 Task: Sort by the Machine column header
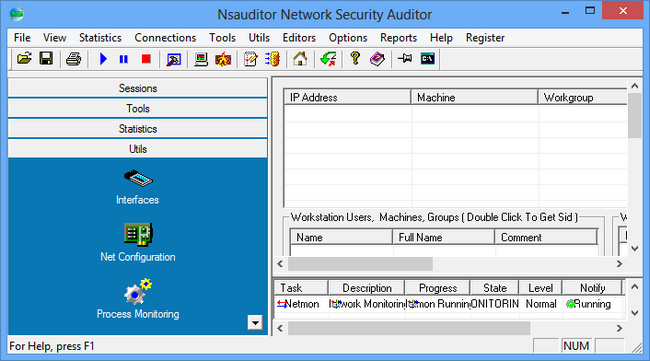474,97
